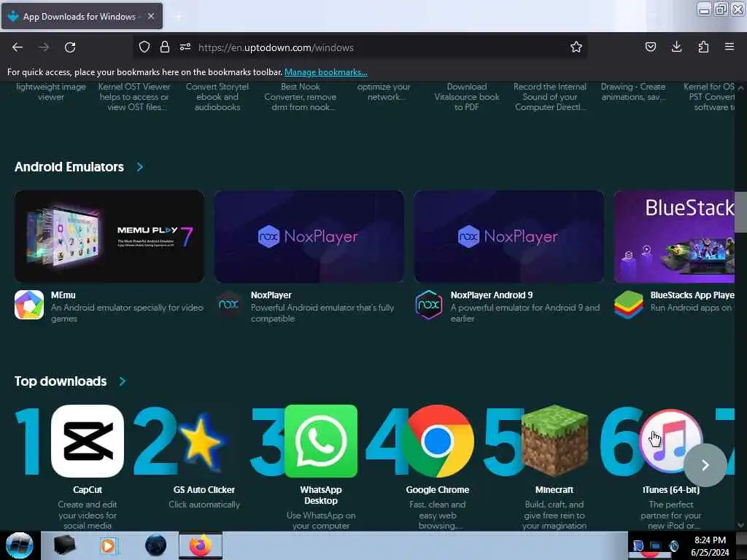Save page to Pocket
Image resolution: width=747 pixels, height=560 pixels.
coord(650,47)
